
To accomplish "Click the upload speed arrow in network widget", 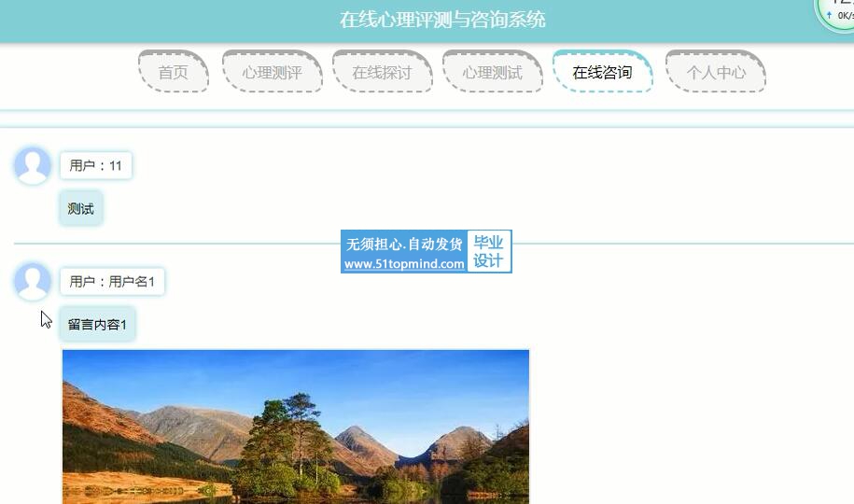I will point(829,16).
